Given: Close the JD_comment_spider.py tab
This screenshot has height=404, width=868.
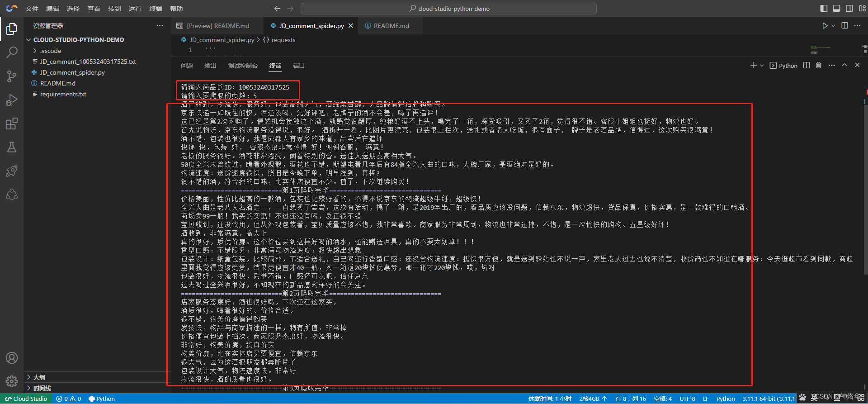Looking at the screenshot, I should pyautogui.click(x=351, y=26).
